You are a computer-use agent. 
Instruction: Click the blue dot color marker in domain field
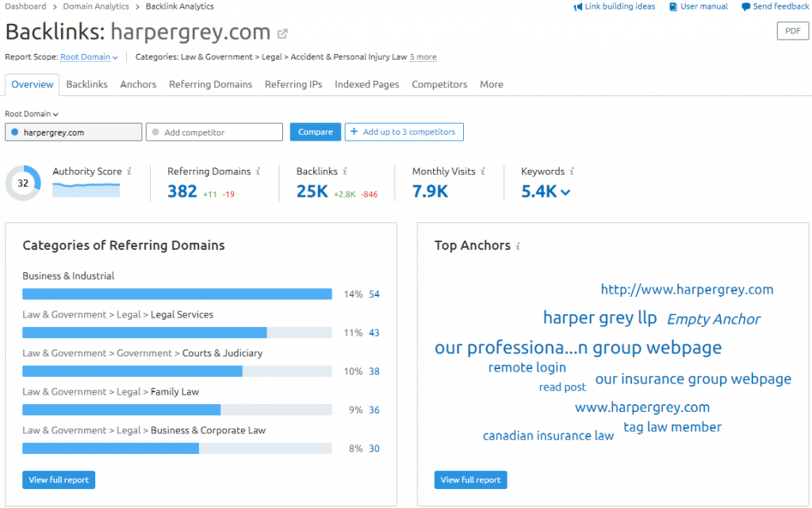(x=14, y=133)
